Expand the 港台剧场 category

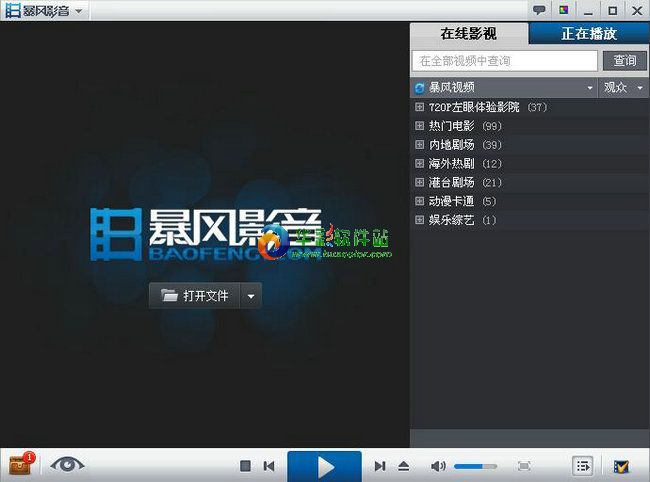point(420,182)
